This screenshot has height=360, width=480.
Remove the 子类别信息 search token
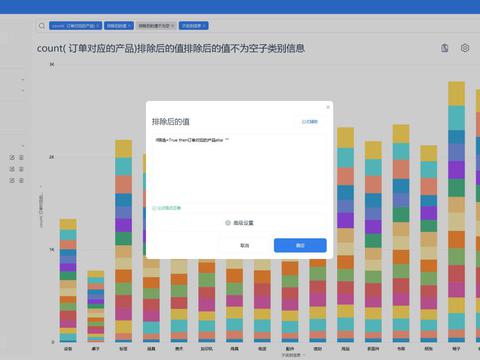coord(204,26)
